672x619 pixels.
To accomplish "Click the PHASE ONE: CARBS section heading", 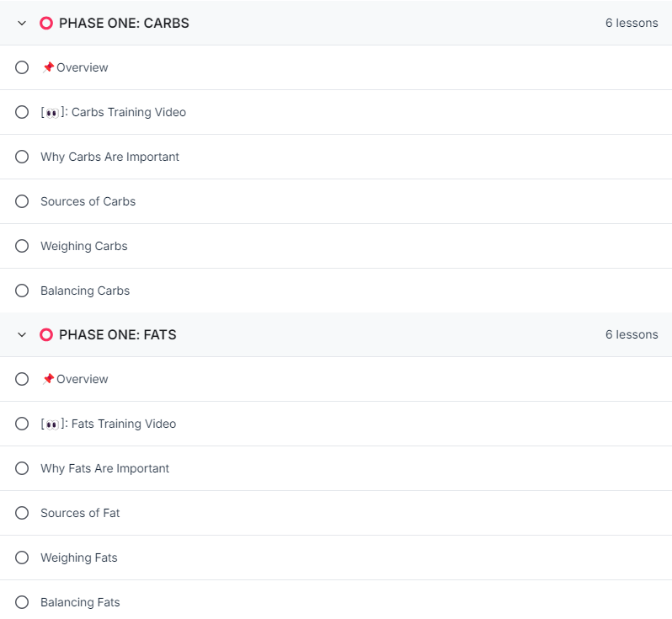I will (x=124, y=23).
